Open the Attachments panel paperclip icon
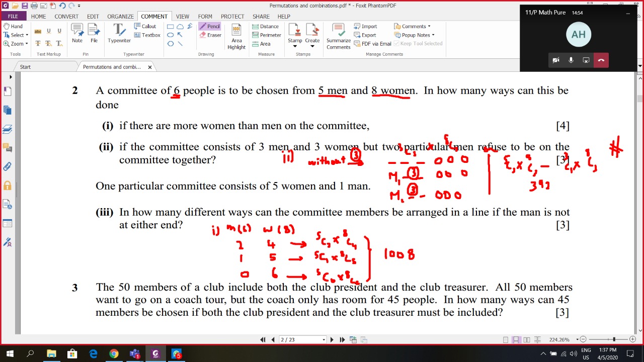 tap(8, 166)
